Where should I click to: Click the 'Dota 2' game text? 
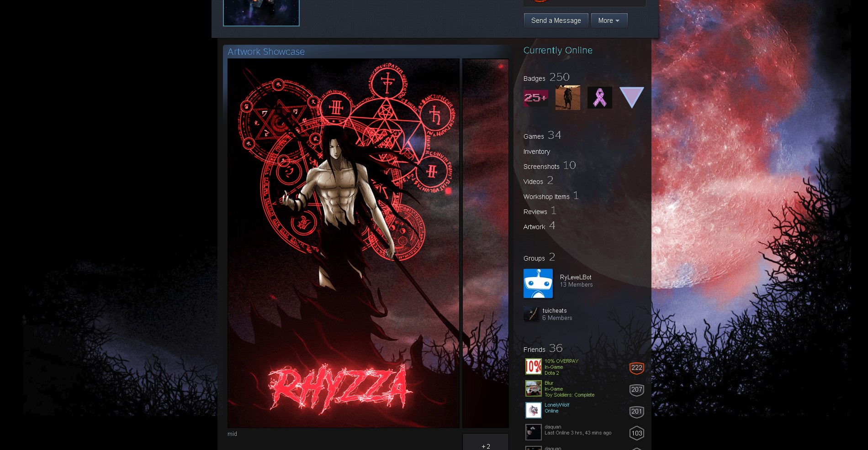tap(552, 373)
